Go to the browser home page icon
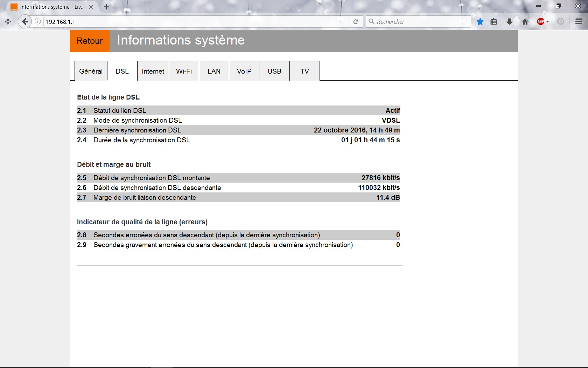 [x=525, y=22]
